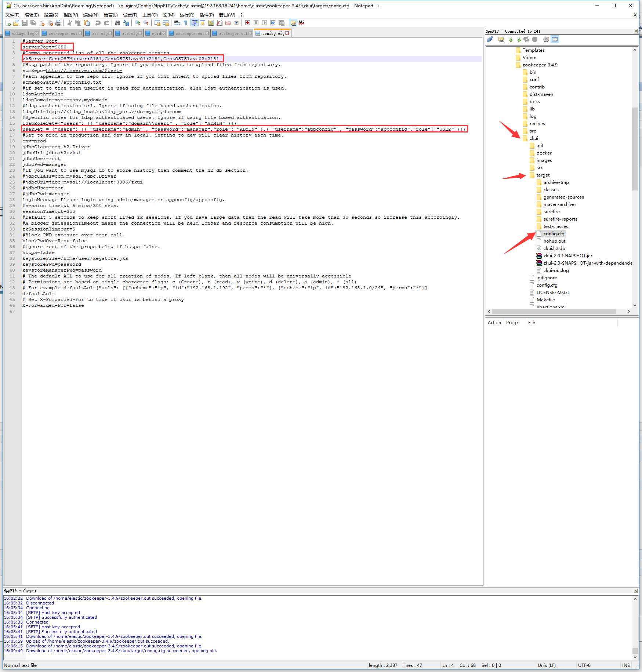This screenshot has height=672, width=642.
Task: Start macro recording with the red record icon
Action: coord(248,23)
